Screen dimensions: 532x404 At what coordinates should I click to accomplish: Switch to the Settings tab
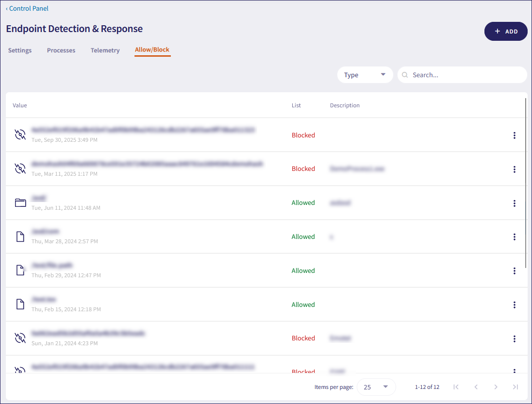click(20, 50)
